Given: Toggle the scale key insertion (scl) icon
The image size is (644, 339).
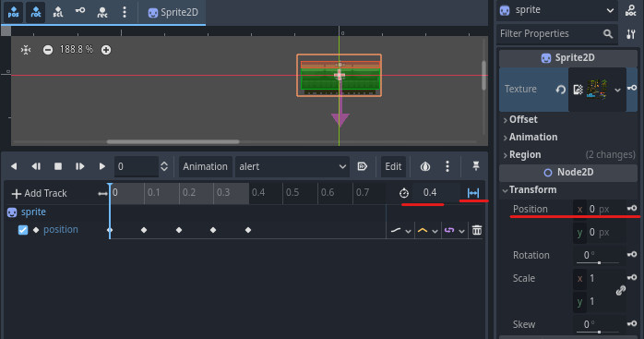Looking at the screenshot, I should tap(58, 12).
